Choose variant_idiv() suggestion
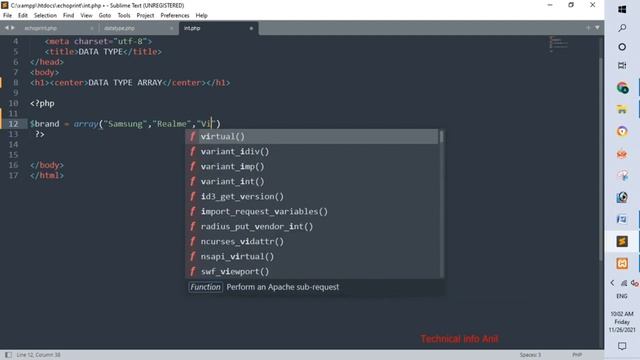640x360 pixels. [x=312, y=151]
